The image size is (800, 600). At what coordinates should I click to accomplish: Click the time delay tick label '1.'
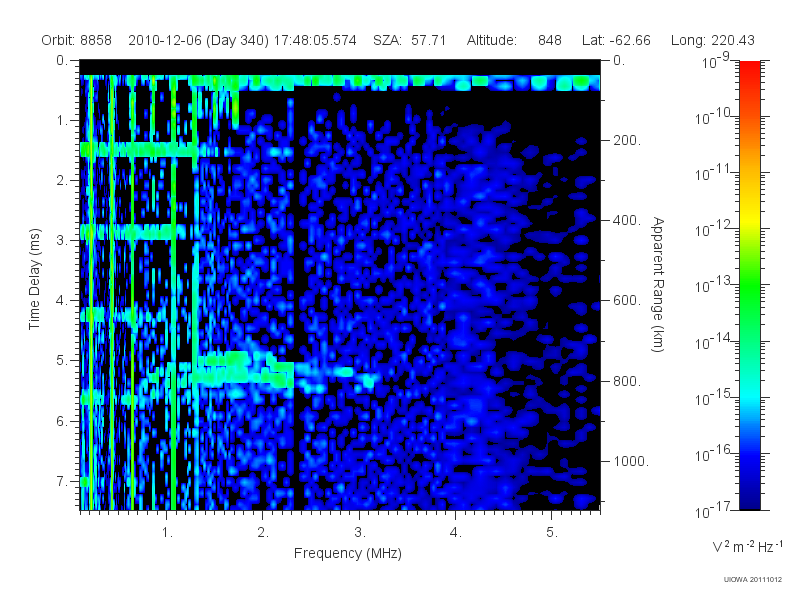62,120
